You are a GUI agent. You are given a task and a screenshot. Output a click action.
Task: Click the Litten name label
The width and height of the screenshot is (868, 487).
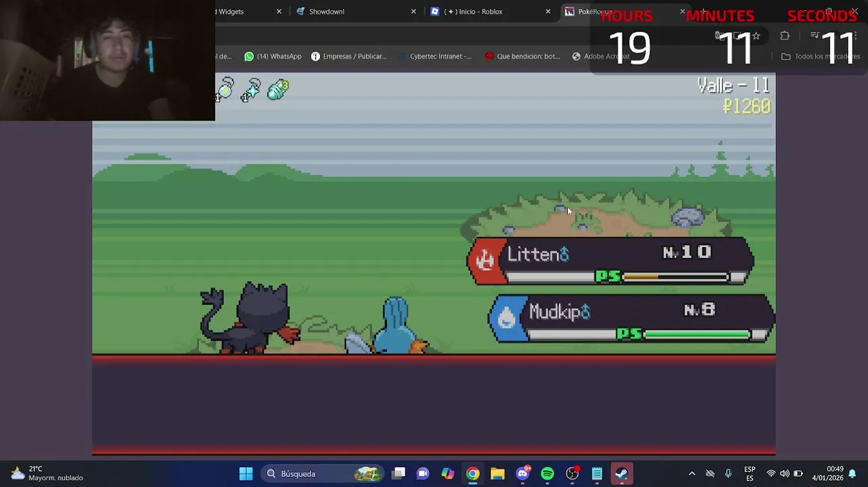539,254
